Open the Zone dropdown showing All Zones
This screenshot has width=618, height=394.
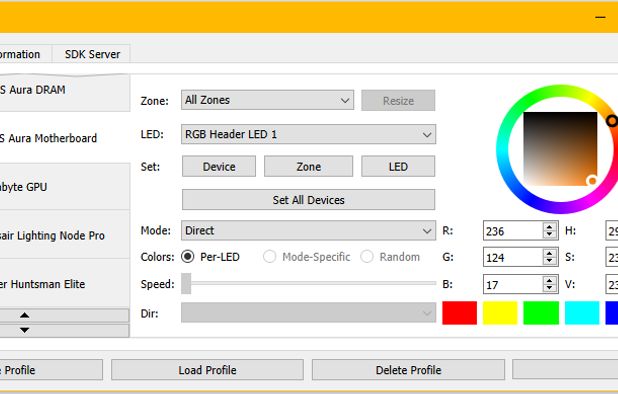(267, 100)
